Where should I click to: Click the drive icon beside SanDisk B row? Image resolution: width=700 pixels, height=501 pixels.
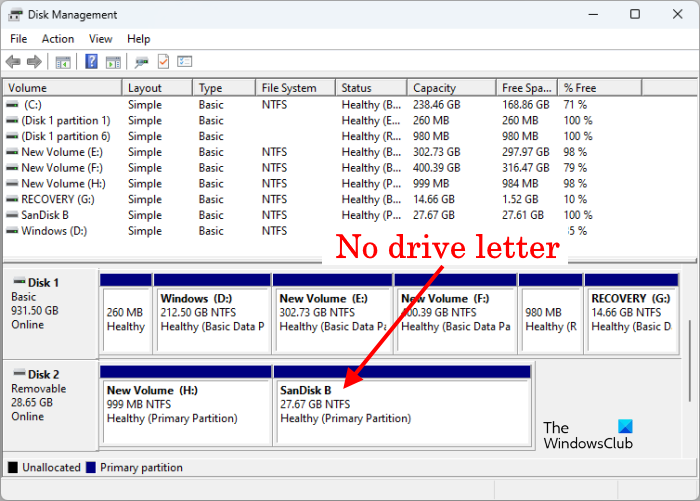tap(12, 215)
